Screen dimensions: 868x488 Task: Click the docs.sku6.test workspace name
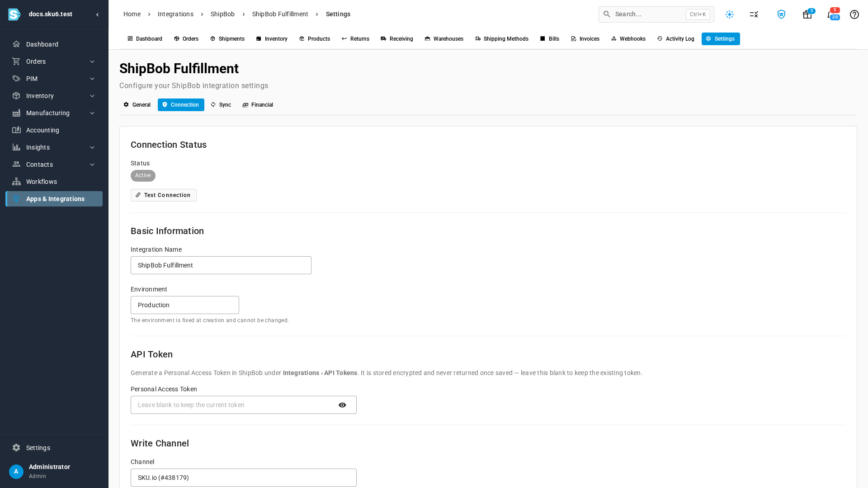coord(51,14)
